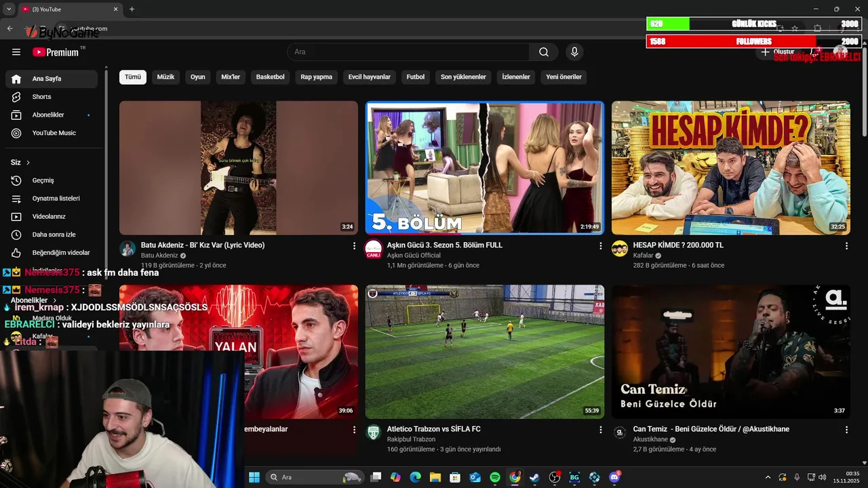The height and width of the screenshot is (488, 868).
Task: Click the Windows Start button
Action: pyautogui.click(x=254, y=477)
